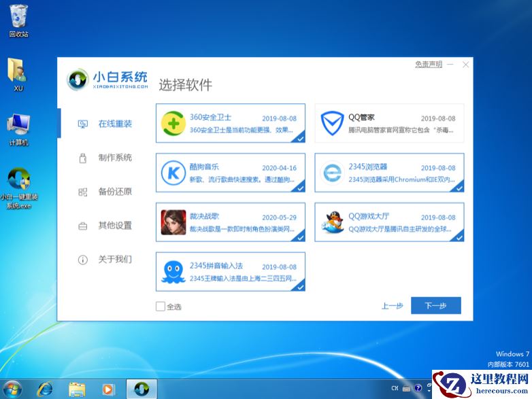This screenshot has width=532, height=399.
Task: Toggle the 全选 checkbox
Action: click(161, 307)
